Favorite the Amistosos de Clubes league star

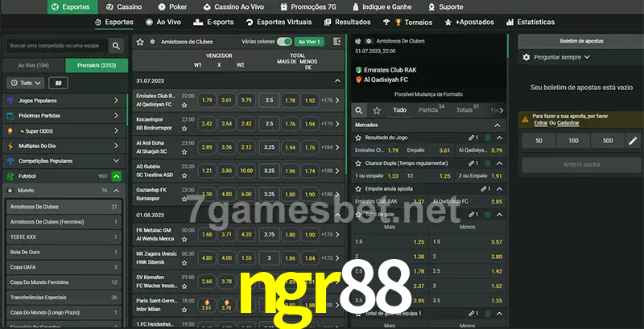point(140,41)
